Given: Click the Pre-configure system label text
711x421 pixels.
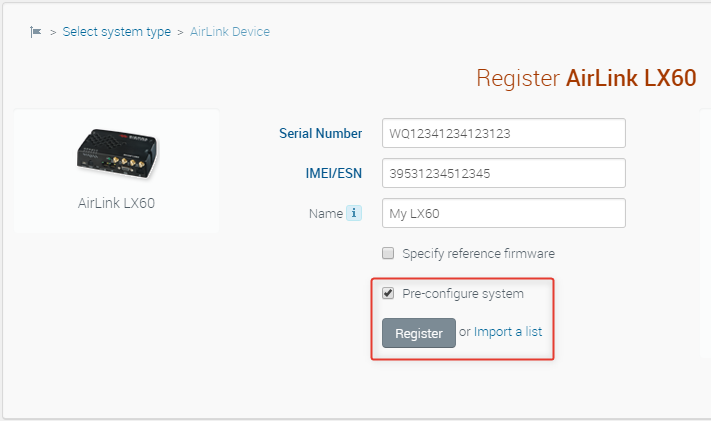Looking at the screenshot, I should tap(462, 293).
